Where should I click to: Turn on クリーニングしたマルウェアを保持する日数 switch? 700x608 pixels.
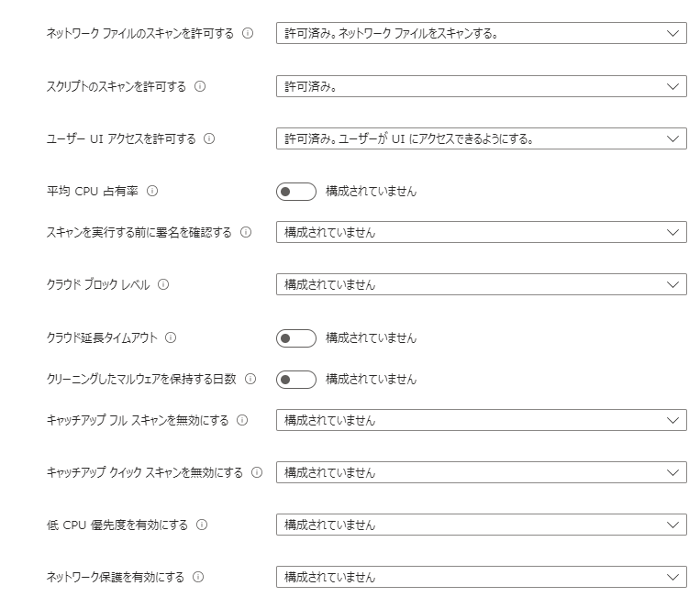295,380
